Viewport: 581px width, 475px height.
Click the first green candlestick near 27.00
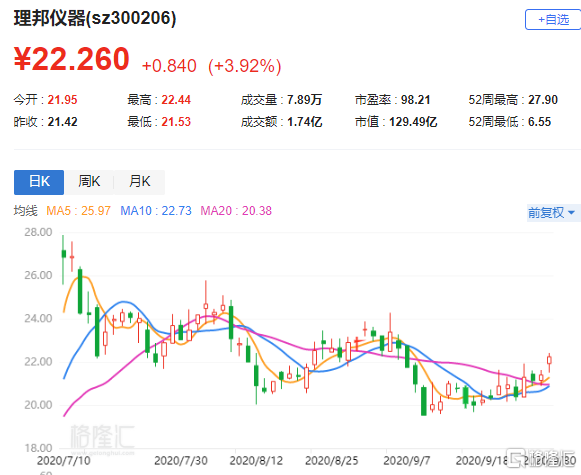click(63, 254)
